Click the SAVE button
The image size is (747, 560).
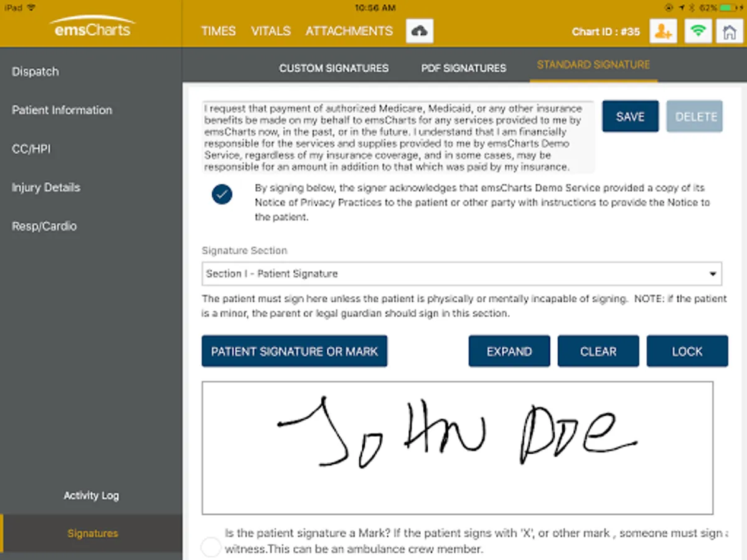pos(630,116)
